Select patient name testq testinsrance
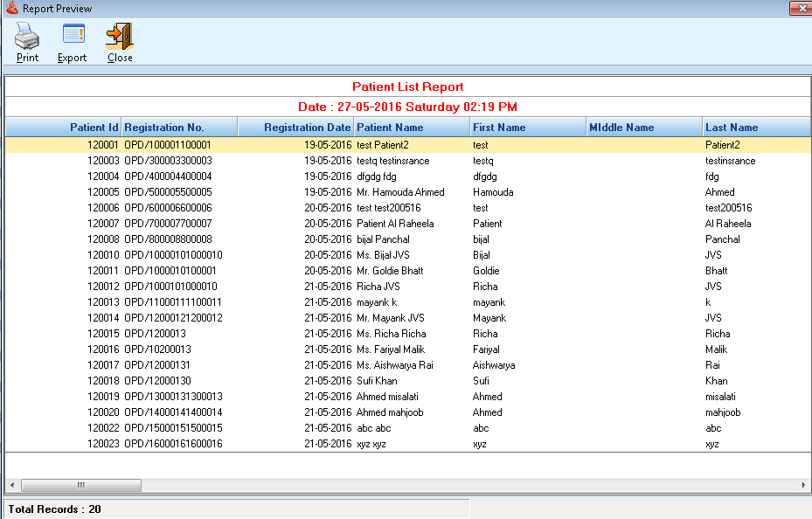Screen dimensions: 812x519 [x=393, y=161]
